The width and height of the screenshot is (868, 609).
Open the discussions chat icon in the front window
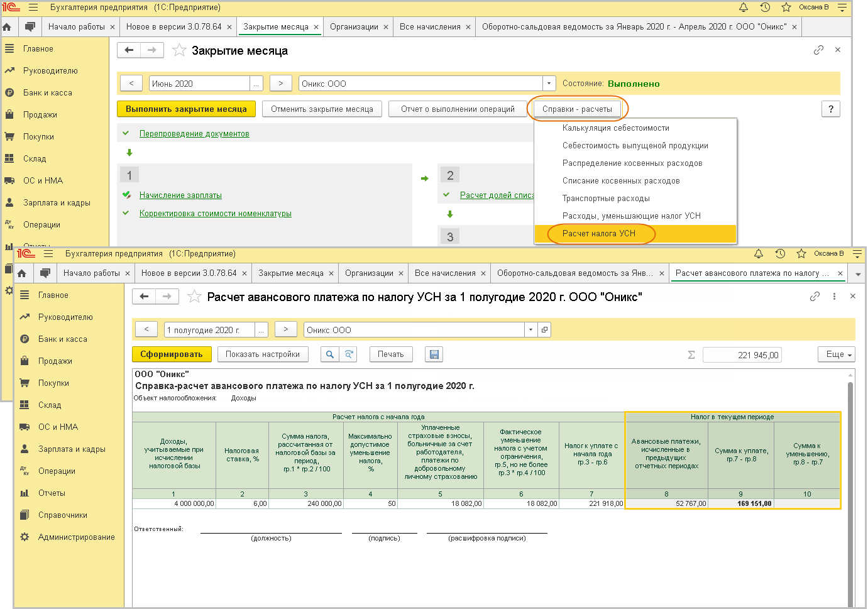[x=45, y=273]
